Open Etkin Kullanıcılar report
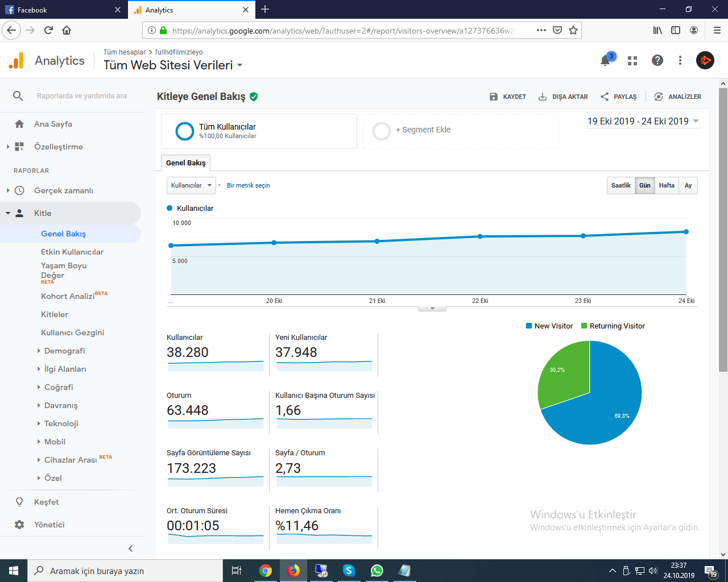The height and width of the screenshot is (582, 728). point(72,252)
